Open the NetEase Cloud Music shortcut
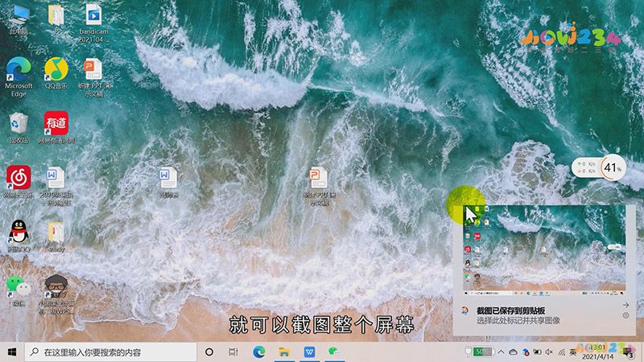The height and width of the screenshot is (362, 644). click(x=19, y=182)
